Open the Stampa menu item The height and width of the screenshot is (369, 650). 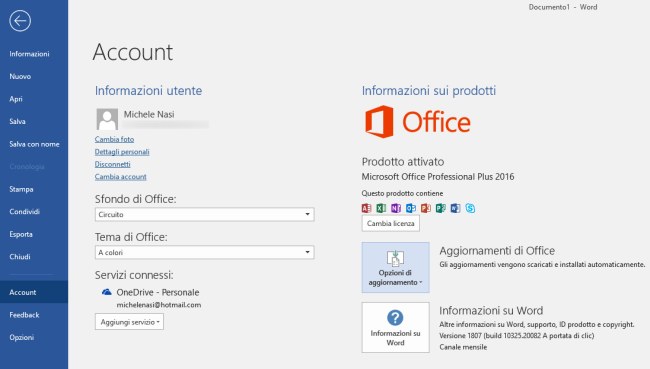[x=21, y=189]
